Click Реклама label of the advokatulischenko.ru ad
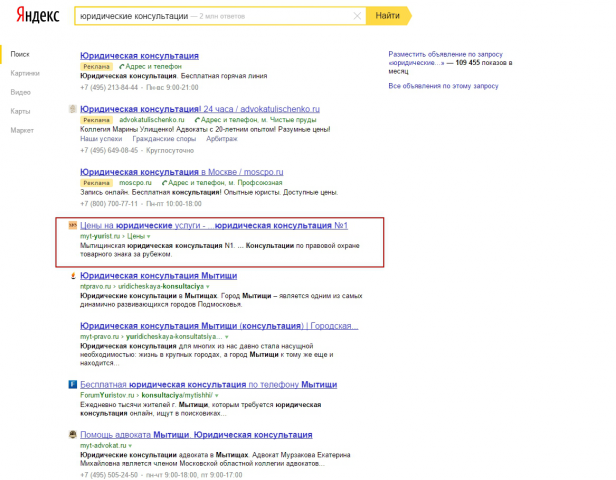The width and height of the screenshot is (616, 480). click(x=96, y=120)
